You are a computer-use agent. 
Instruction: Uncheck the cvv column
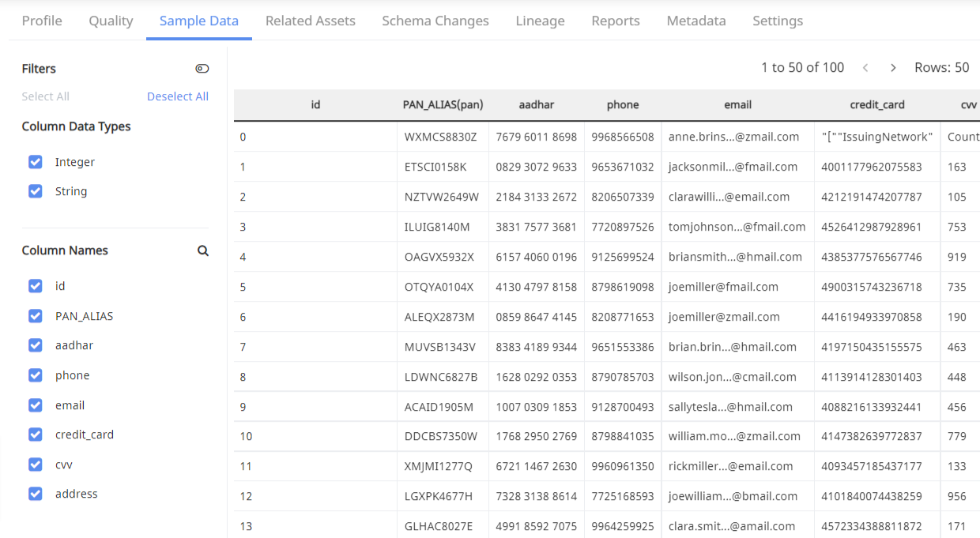(x=35, y=464)
